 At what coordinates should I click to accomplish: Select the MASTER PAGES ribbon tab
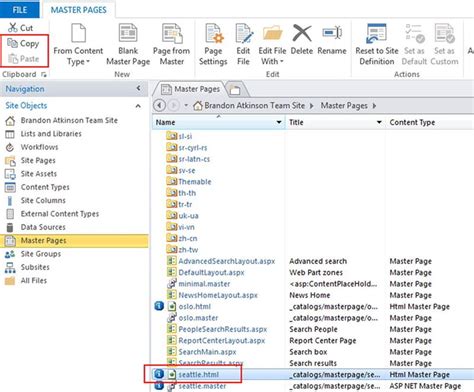[x=79, y=10]
